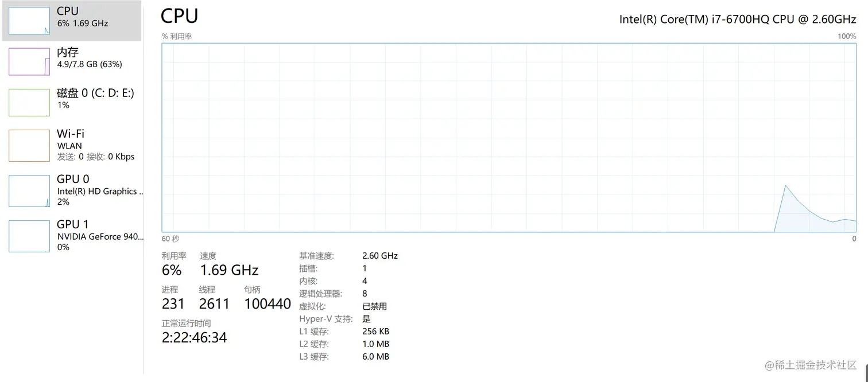Click the 100440 handle count
This screenshot has width=868, height=382.
pyautogui.click(x=268, y=304)
